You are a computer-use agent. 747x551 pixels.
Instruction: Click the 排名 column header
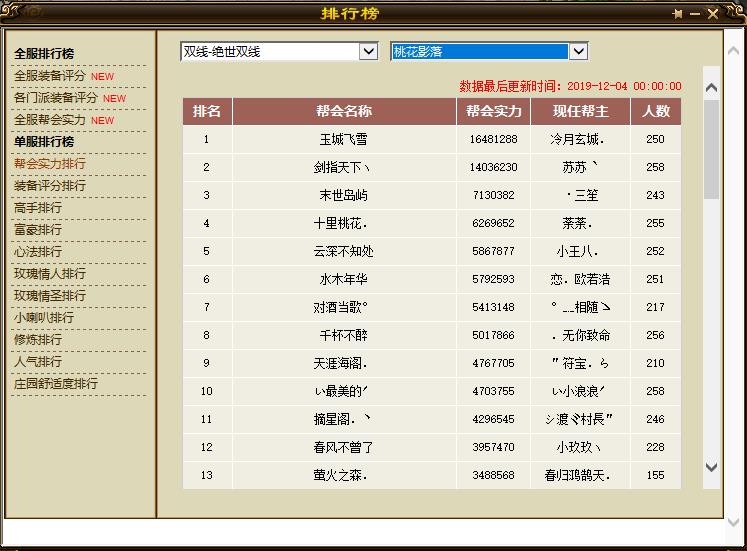click(207, 111)
